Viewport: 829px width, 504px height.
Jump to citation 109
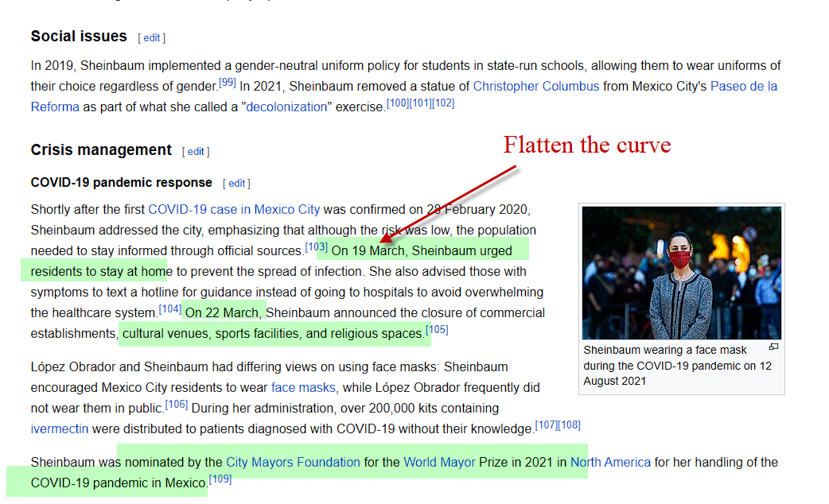point(220,479)
